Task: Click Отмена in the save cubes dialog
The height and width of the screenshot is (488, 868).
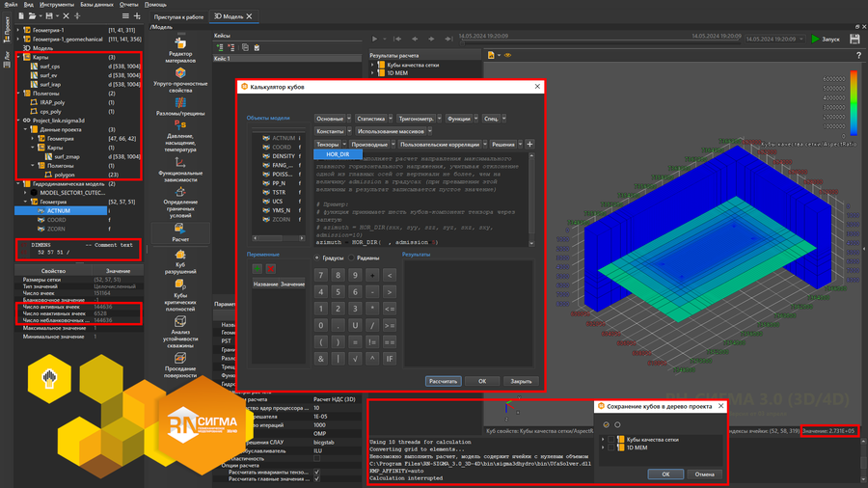Action: (704, 474)
